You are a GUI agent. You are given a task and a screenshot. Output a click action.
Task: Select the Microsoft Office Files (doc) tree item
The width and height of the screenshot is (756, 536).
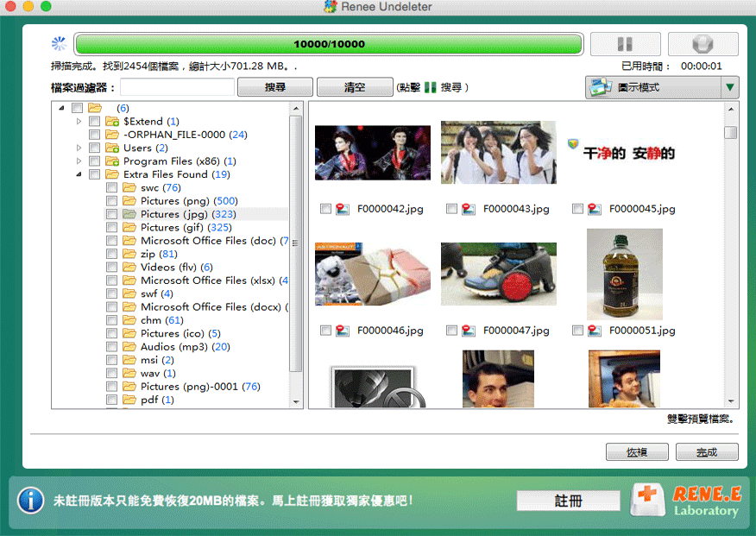[x=215, y=241]
